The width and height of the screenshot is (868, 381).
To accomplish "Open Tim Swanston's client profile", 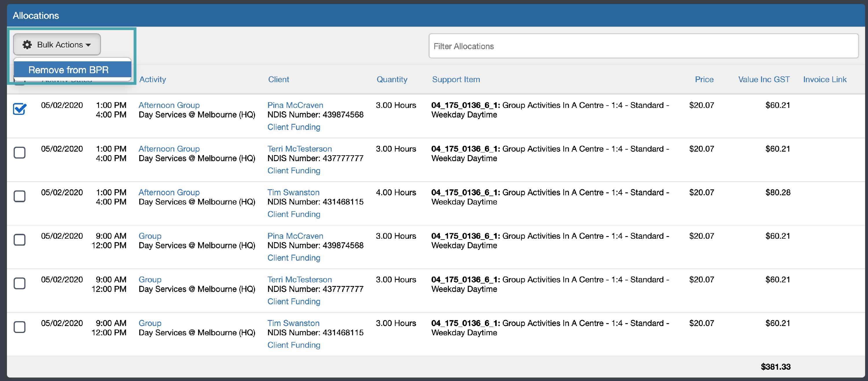I will point(293,192).
